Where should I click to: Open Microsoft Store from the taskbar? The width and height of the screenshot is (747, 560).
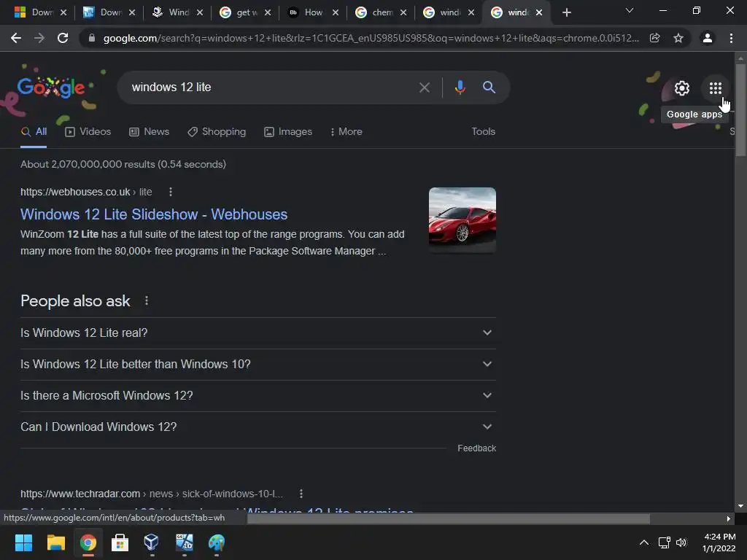pyautogui.click(x=120, y=542)
